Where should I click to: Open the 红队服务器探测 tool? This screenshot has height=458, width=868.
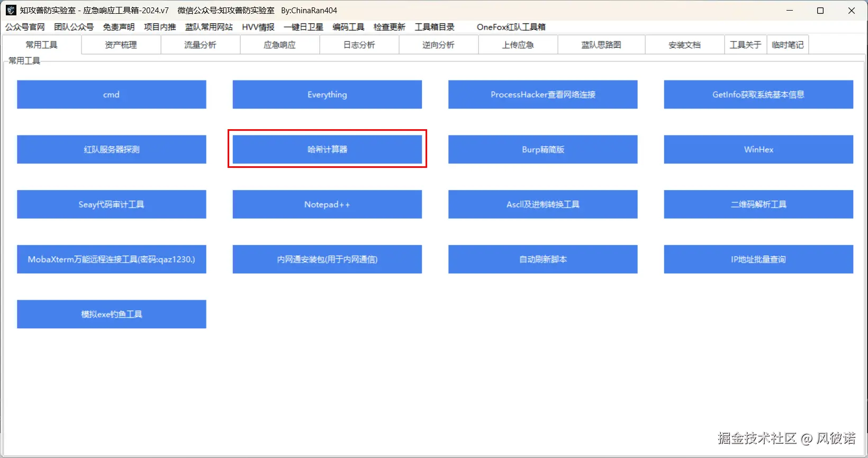(112, 149)
